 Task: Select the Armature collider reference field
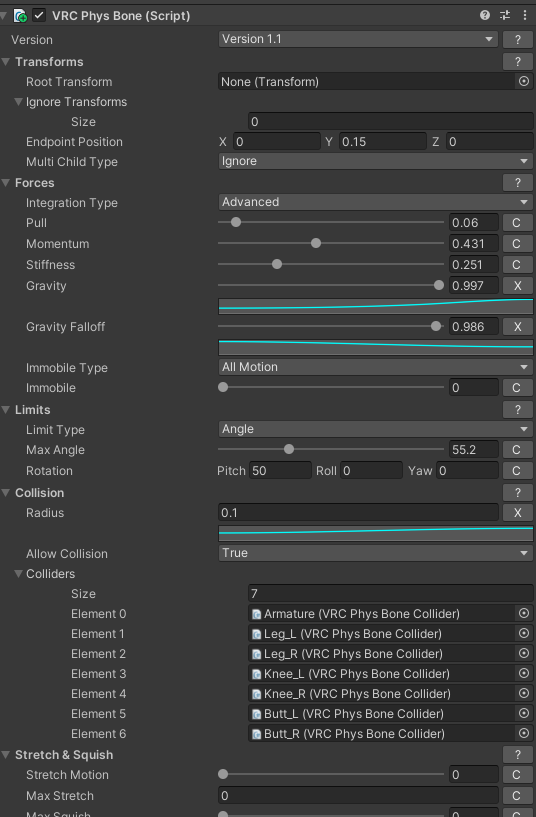[382, 614]
